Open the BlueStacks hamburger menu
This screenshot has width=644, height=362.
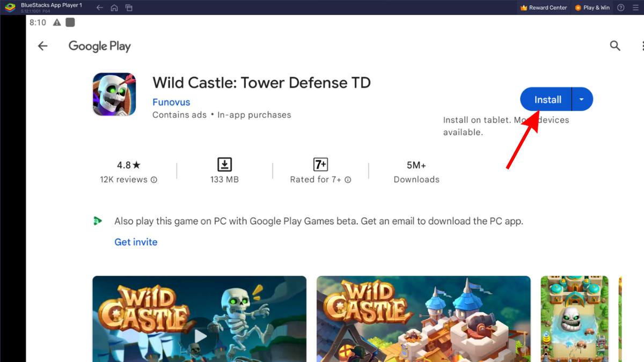pos(636,8)
